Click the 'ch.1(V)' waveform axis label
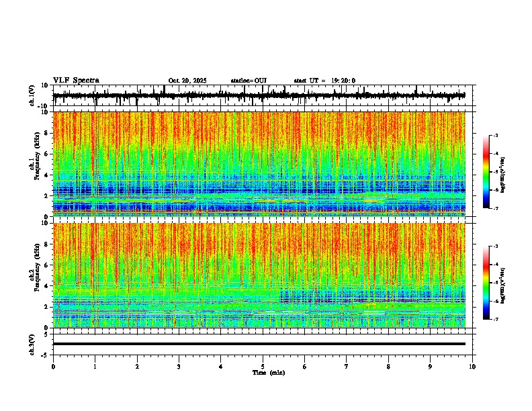The image size is (532, 411). 32,95
